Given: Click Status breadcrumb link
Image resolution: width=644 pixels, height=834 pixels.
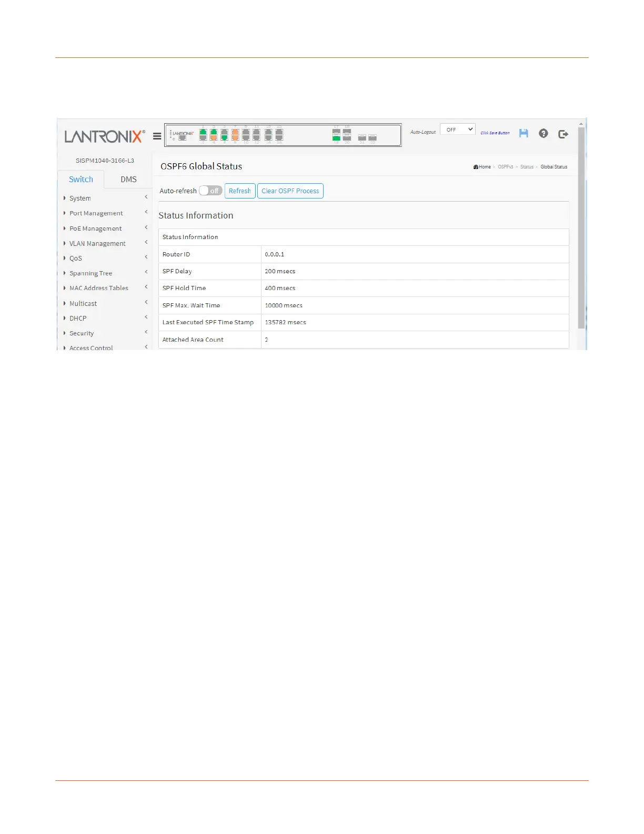Looking at the screenshot, I should coord(527,167).
